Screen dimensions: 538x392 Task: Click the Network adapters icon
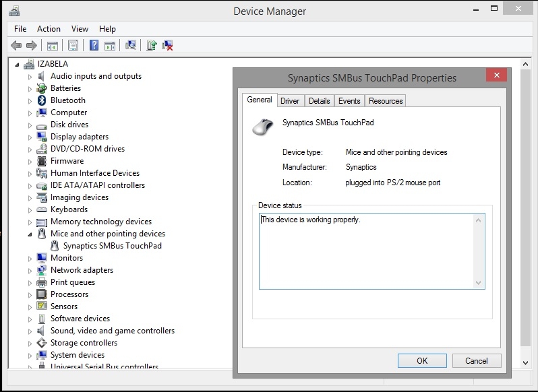pyautogui.click(x=42, y=270)
